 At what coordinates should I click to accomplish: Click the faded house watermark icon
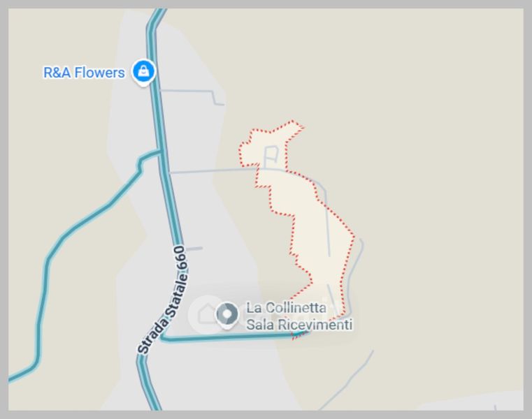[206, 314]
